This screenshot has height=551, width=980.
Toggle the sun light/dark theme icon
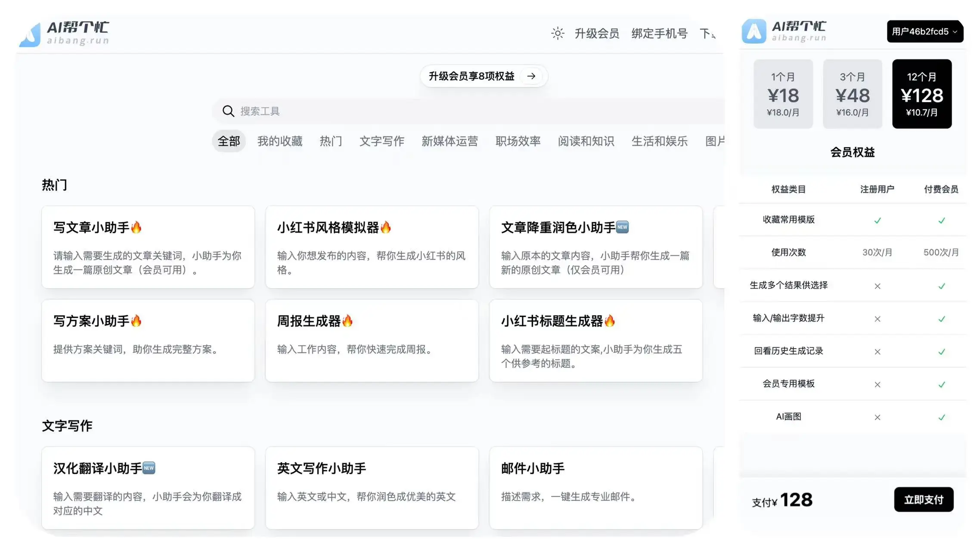point(558,33)
